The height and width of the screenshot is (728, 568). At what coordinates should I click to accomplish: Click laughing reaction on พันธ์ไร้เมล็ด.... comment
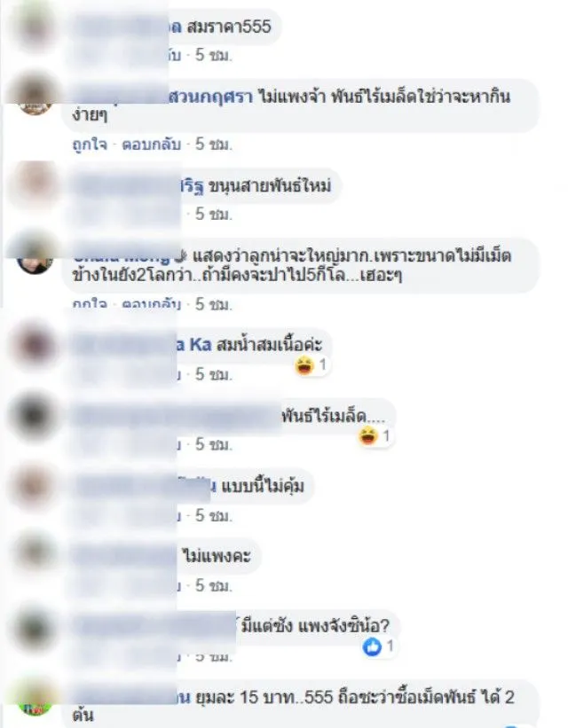368,436
